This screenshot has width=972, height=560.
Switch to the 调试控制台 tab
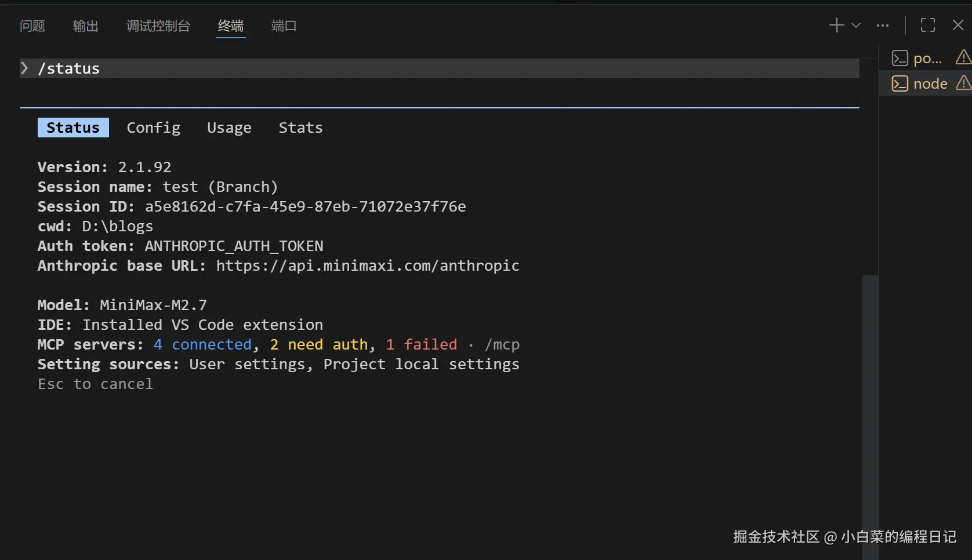(158, 26)
